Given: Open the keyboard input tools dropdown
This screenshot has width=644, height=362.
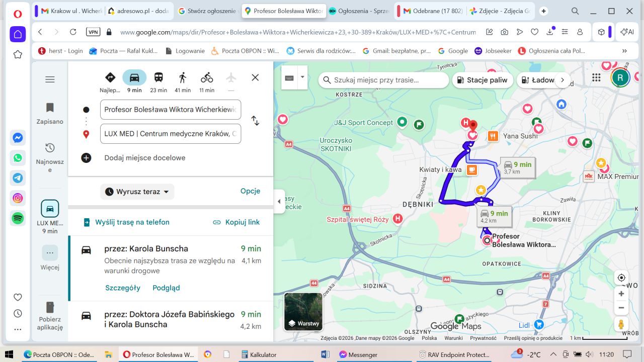Looking at the screenshot, I should [302, 77].
